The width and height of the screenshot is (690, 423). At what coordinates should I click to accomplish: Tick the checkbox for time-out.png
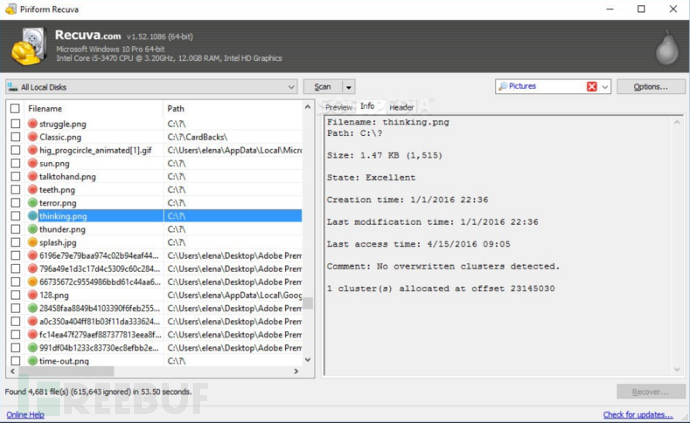tap(15, 361)
